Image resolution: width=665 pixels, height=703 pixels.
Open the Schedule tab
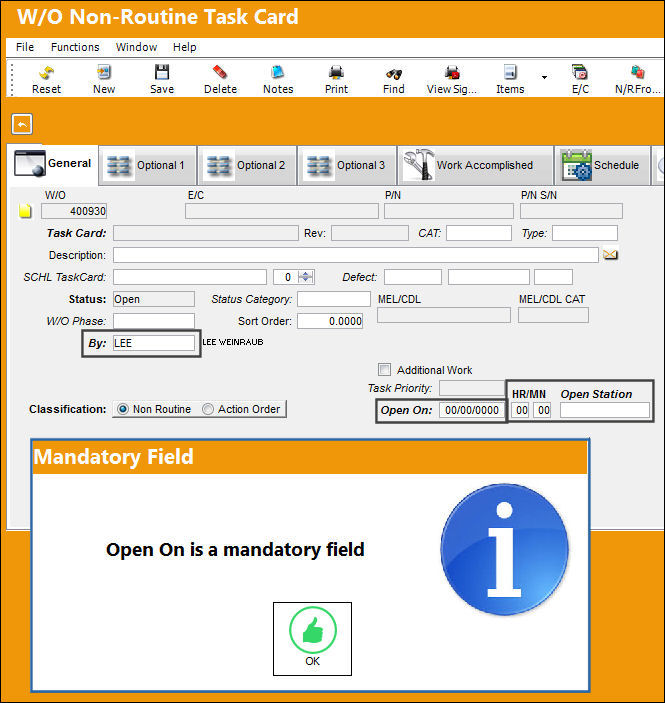coord(603,165)
